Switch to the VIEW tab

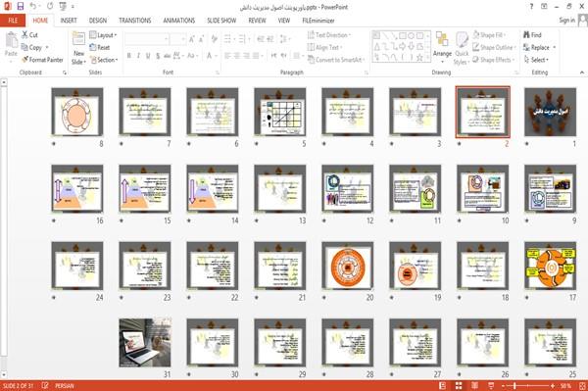pos(284,21)
